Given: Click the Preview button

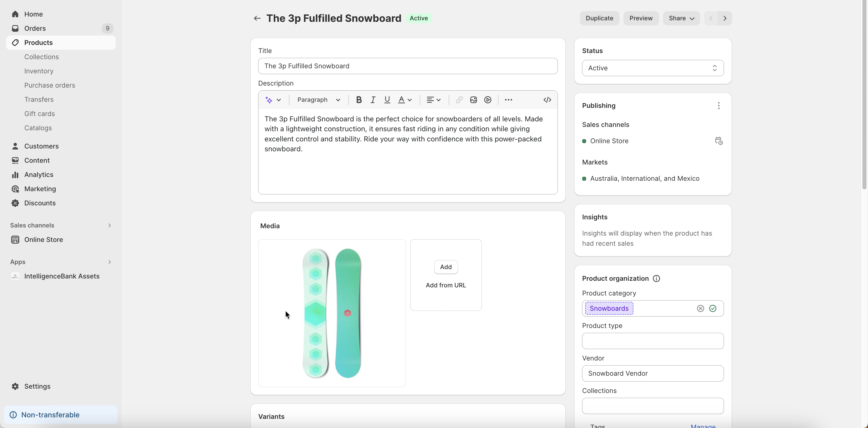Looking at the screenshot, I should (641, 18).
